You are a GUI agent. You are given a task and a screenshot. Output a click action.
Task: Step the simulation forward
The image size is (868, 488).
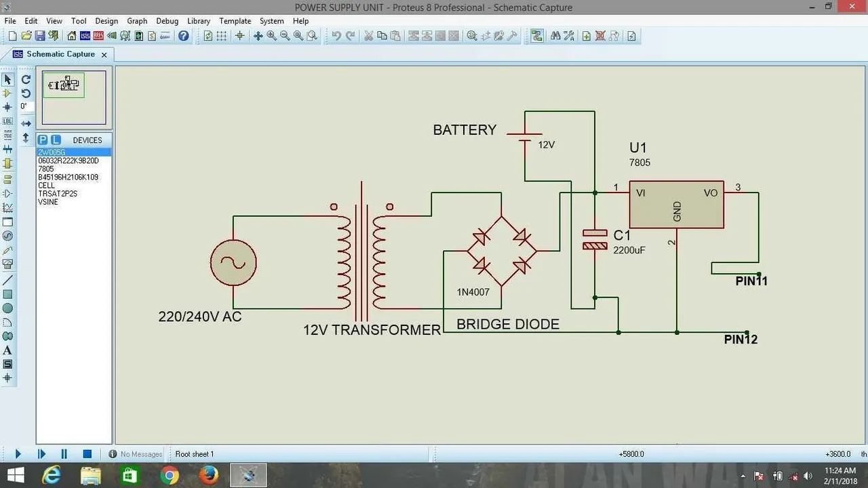(41, 454)
